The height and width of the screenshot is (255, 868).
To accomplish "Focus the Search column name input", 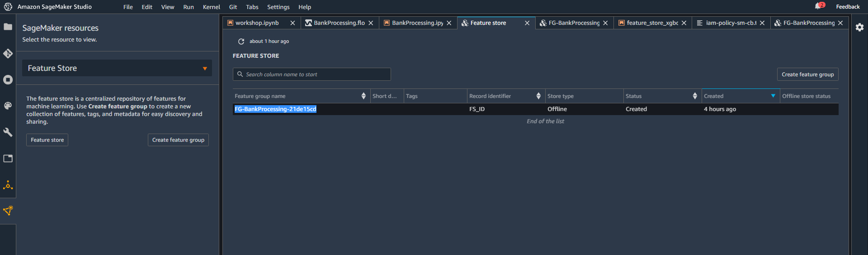I will pos(312,74).
